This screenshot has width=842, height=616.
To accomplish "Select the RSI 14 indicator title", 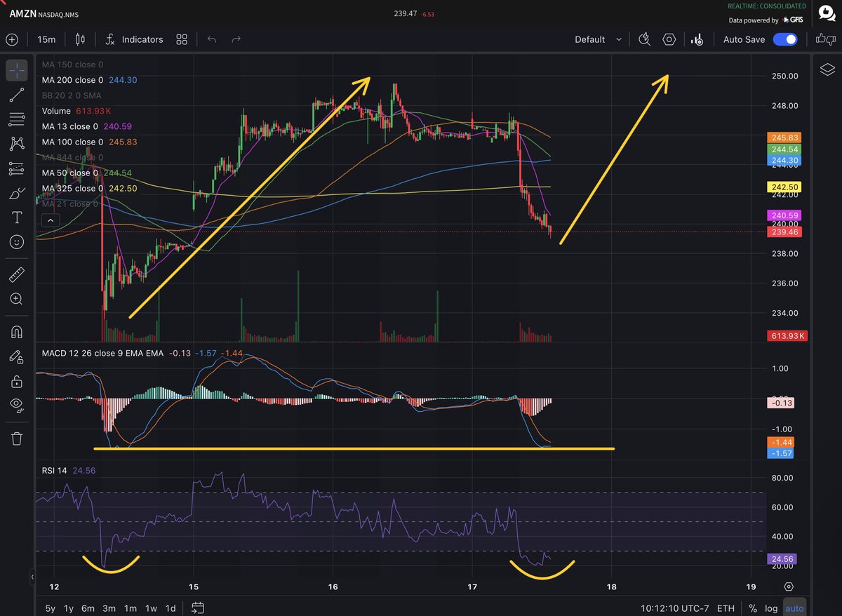I will [x=55, y=470].
